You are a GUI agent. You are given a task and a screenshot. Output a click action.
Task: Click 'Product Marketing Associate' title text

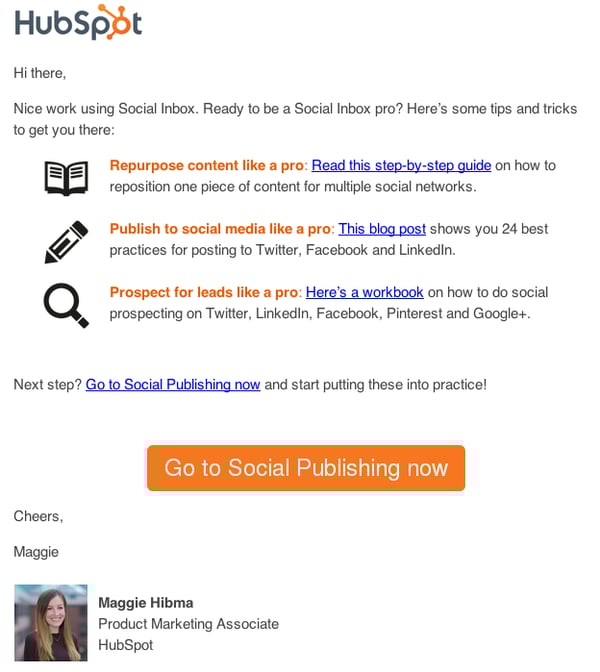(189, 624)
